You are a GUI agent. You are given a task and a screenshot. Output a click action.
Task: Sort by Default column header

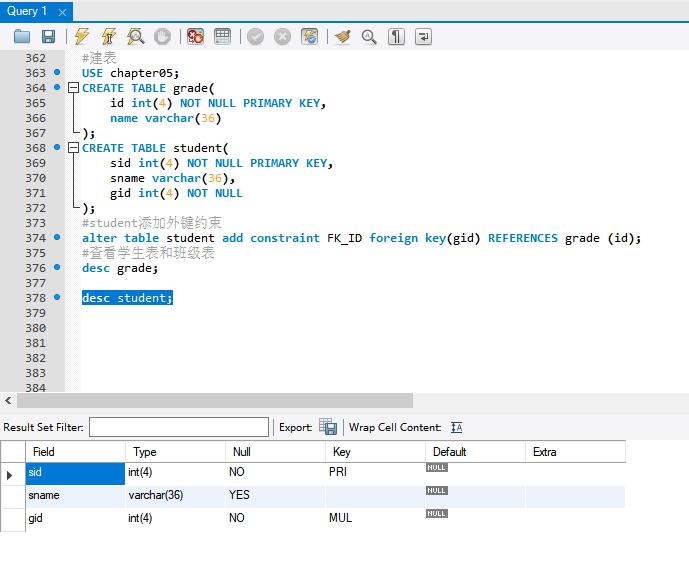pos(475,452)
